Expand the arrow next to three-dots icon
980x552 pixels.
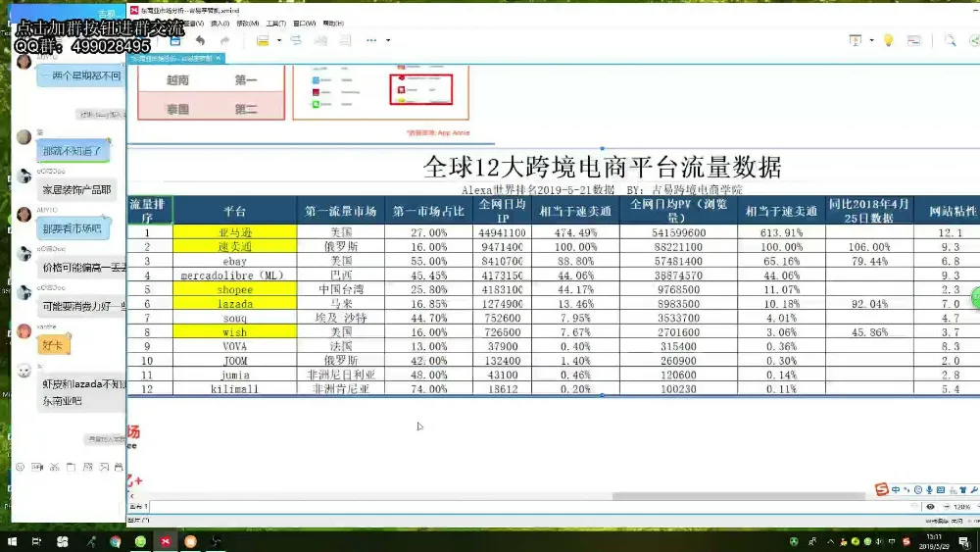tap(388, 40)
